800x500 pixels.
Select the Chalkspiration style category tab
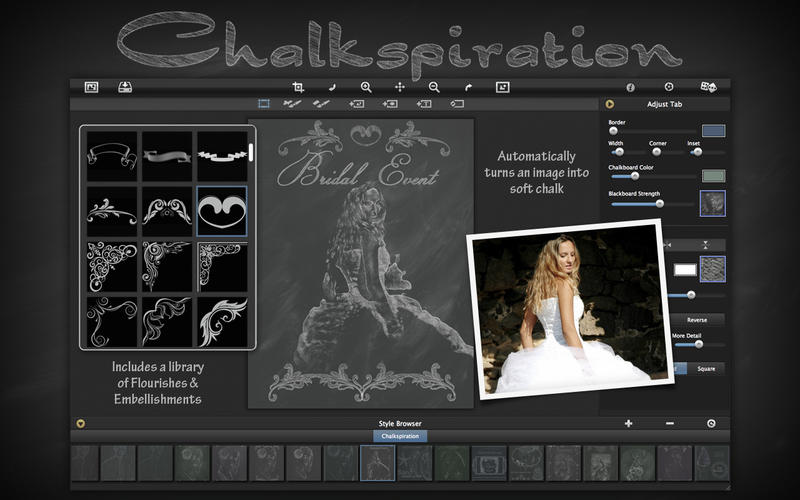(x=400, y=436)
